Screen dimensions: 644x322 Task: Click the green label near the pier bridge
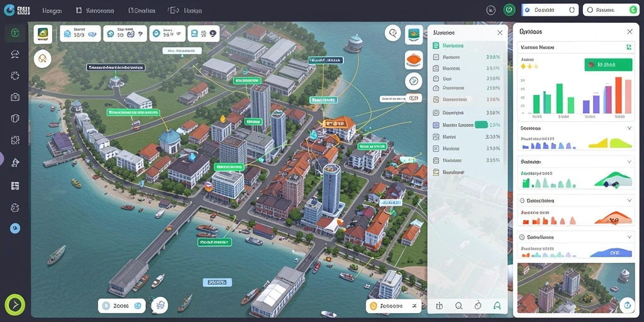tap(214, 242)
